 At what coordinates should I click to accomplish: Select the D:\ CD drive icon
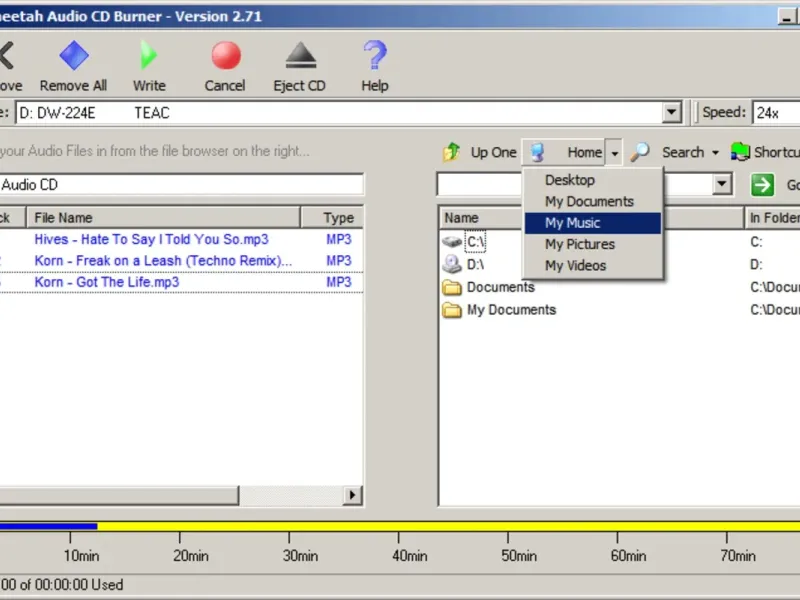452,264
